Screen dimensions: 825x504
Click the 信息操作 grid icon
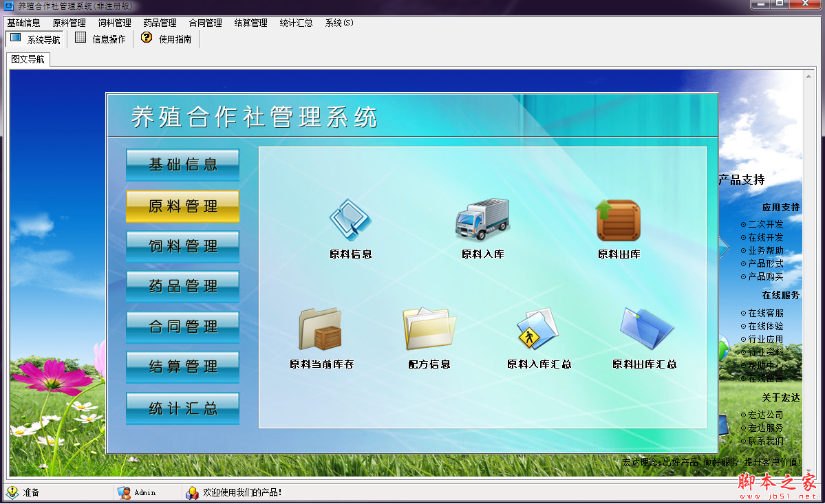pos(81,38)
